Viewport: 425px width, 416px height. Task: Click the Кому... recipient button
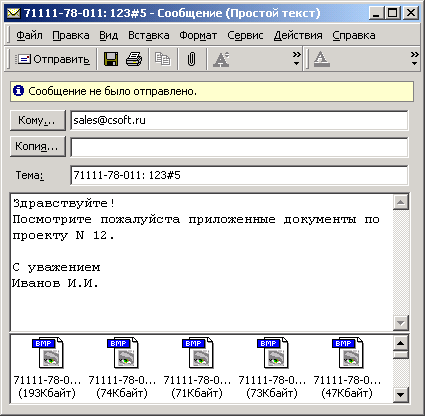pos(38,120)
